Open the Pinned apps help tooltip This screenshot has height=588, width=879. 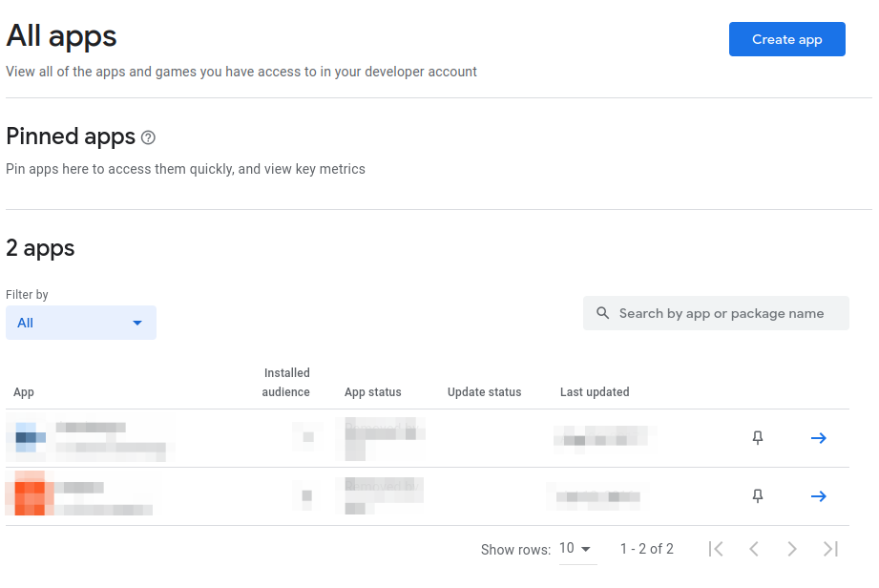(148, 137)
